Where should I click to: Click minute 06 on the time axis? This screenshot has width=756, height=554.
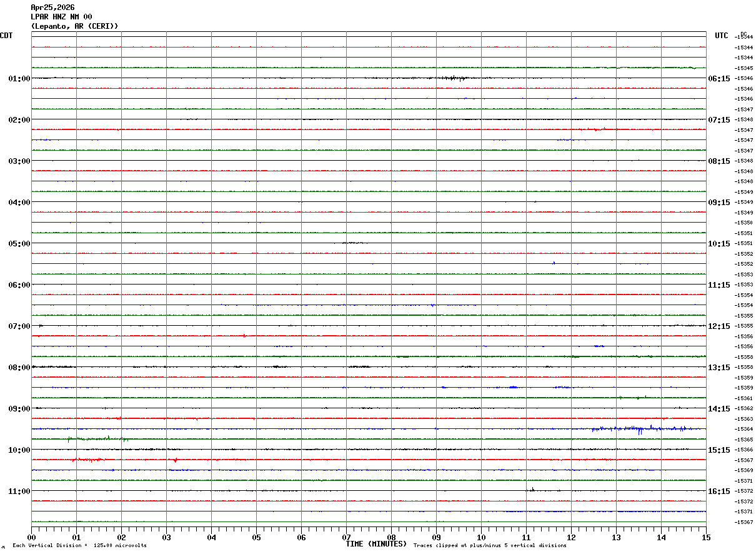coord(301,537)
